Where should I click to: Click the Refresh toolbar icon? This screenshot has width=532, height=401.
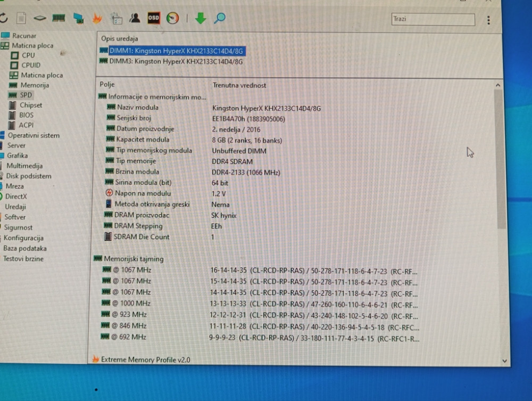(3, 18)
